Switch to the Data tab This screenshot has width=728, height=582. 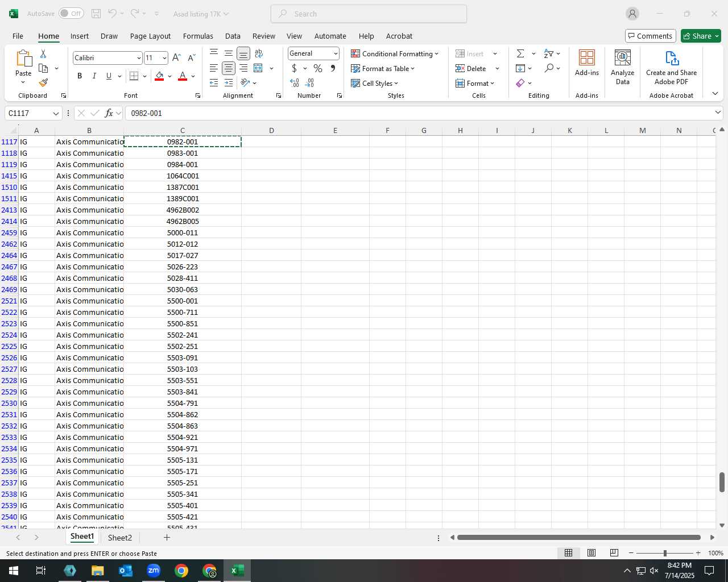233,36
